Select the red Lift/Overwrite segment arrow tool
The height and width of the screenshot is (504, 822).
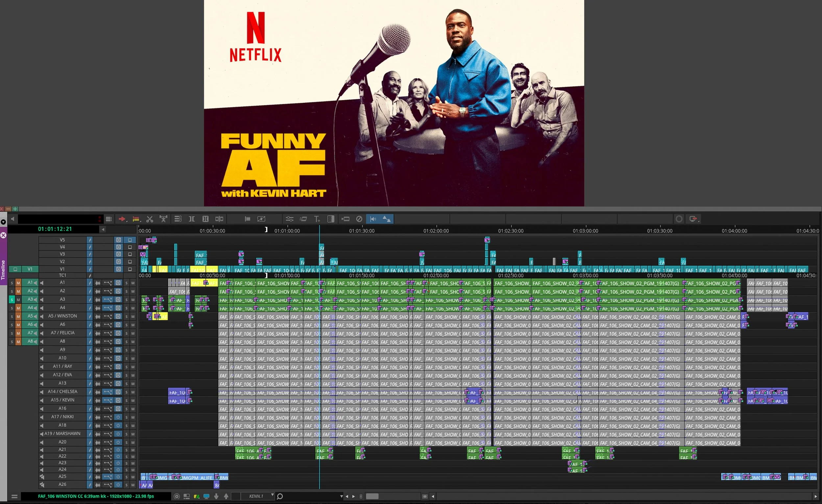pos(122,219)
